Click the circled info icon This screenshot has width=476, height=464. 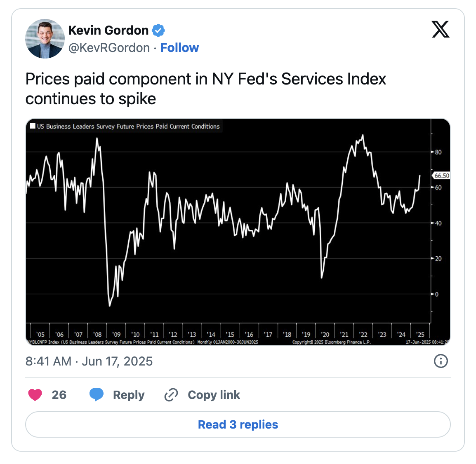441,361
